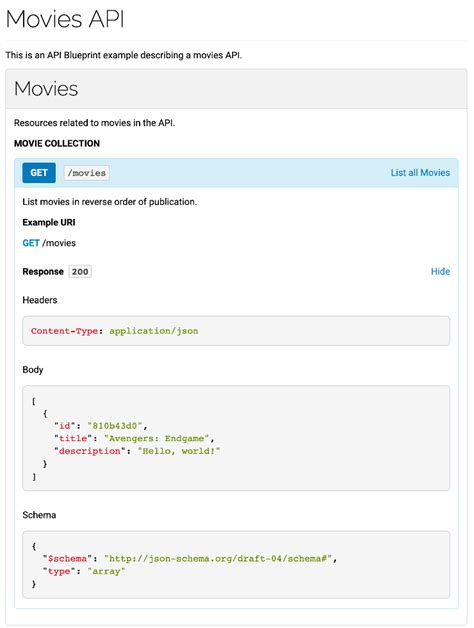The width and height of the screenshot is (474, 628).
Task: Click the Resources related to movies text
Action: (x=95, y=123)
